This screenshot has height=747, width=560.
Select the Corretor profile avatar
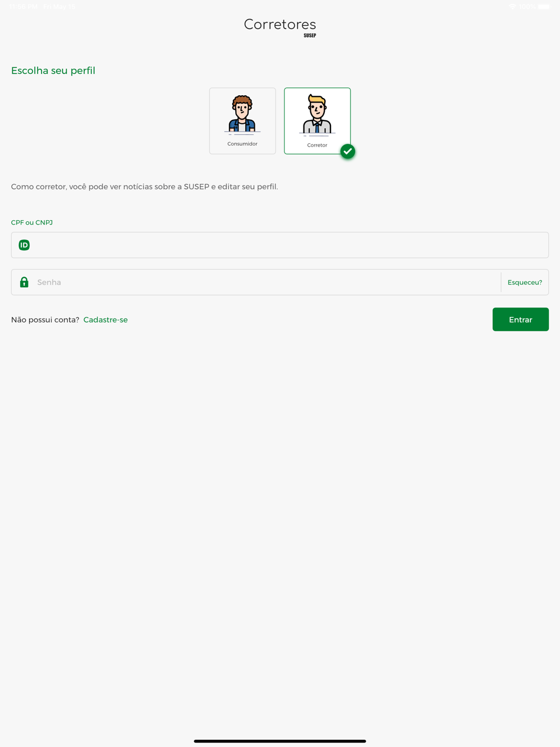coord(317,115)
